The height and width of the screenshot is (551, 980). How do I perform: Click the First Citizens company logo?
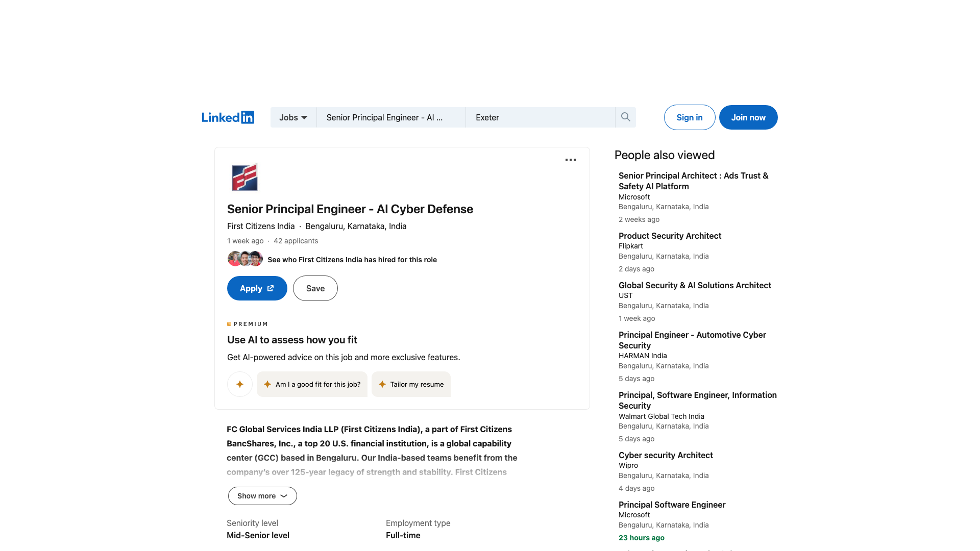pos(244,177)
